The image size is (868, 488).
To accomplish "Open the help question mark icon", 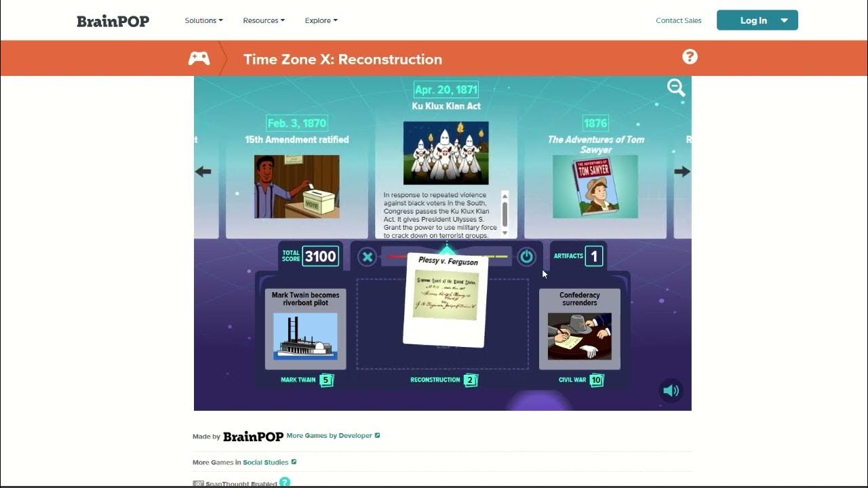I will (690, 57).
